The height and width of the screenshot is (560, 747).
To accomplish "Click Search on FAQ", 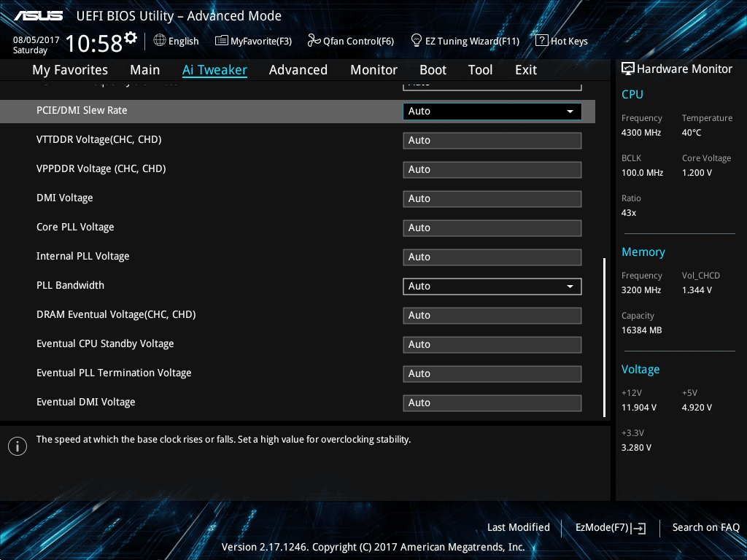I will (x=705, y=527).
